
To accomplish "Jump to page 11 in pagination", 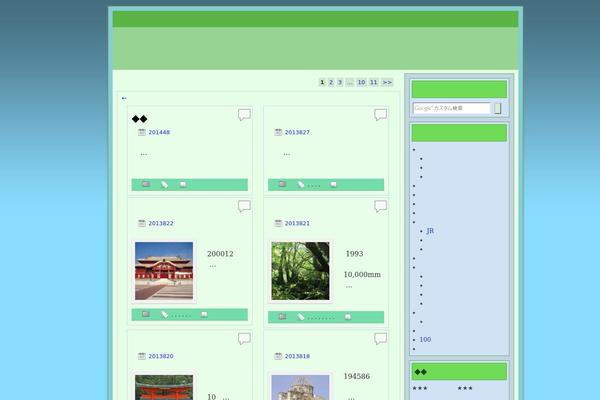I will tap(373, 82).
